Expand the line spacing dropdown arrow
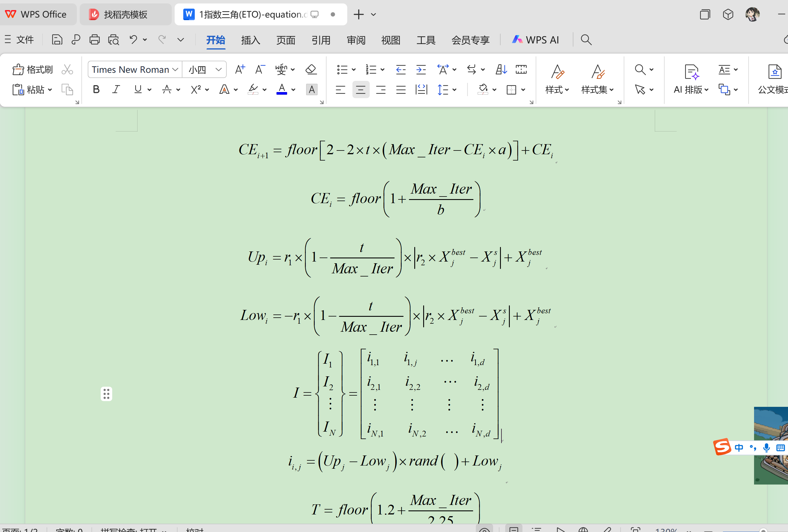 point(455,90)
